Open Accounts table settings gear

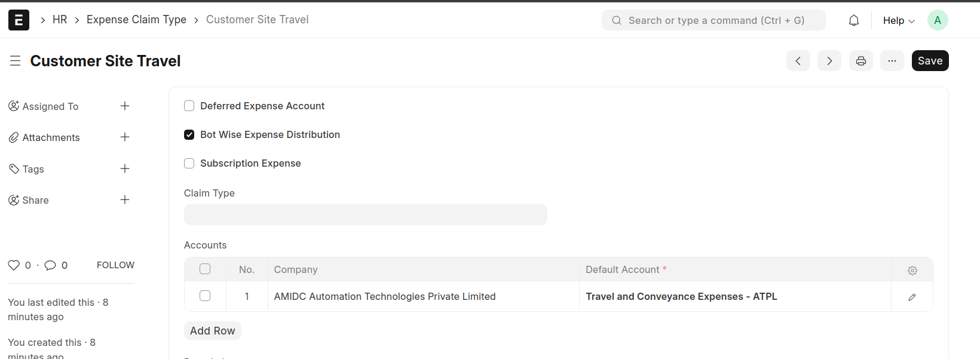[x=912, y=270]
